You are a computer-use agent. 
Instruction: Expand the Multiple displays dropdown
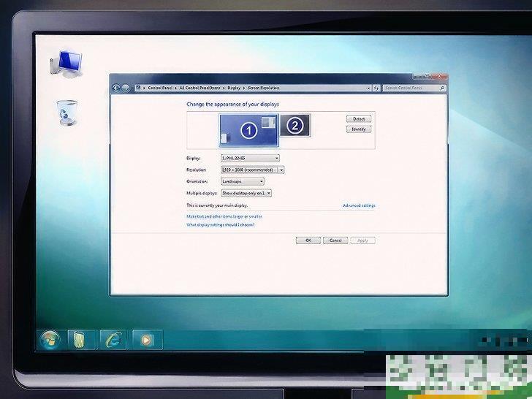pyautogui.click(x=246, y=193)
